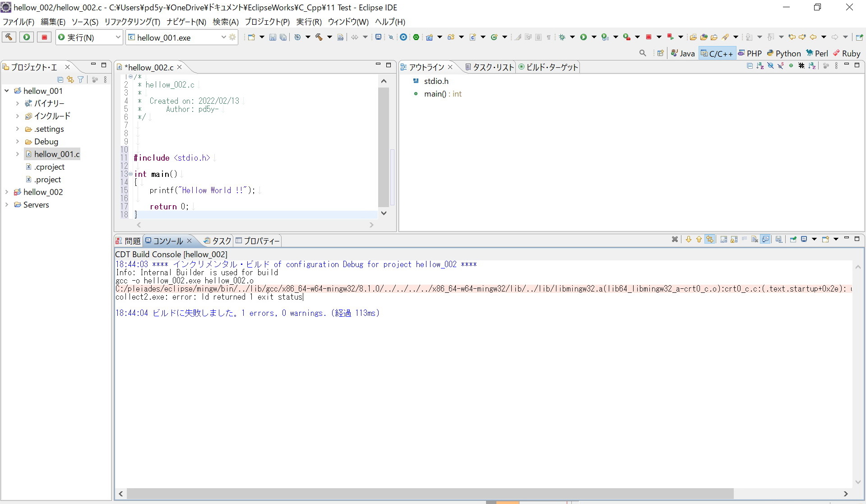Screen dimensions: 866x504
Task: Collapse the hellow_001 project tree
Action: 7,91
